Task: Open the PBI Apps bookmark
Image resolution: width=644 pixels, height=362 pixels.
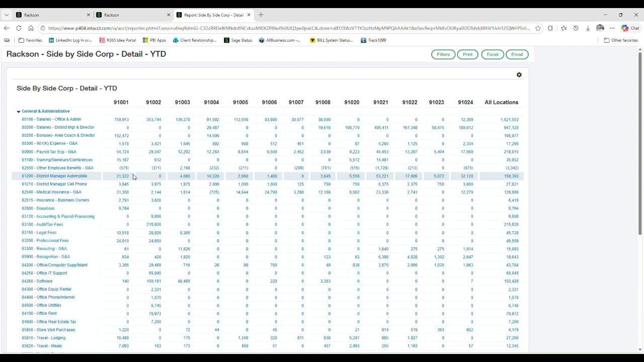Action: point(154,40)
